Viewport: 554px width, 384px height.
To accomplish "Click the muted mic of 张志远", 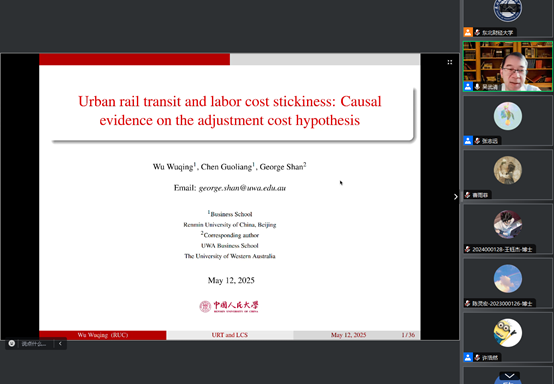I will coord(477,141).
